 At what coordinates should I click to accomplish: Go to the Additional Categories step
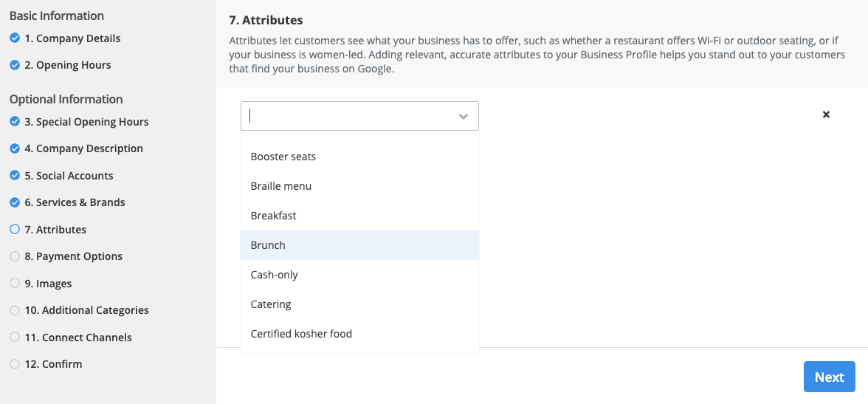pos(86,310)
